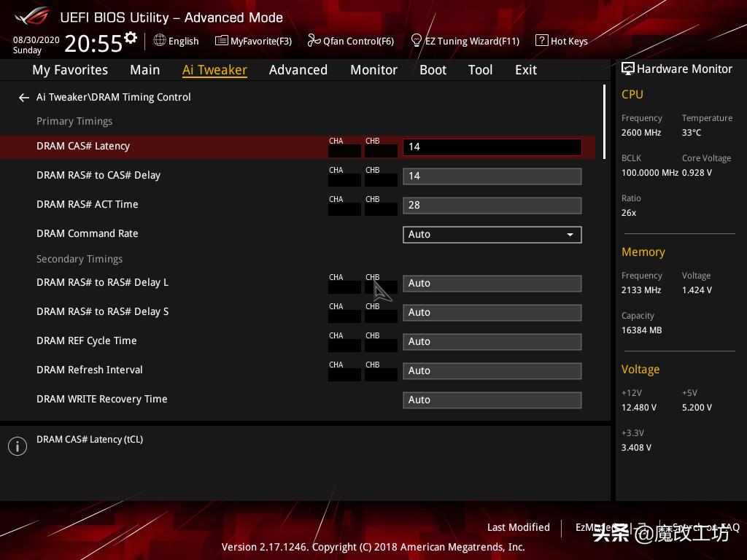Click the English language button
Viewport: 747px width, 560px height.
[x=183, y=41]
